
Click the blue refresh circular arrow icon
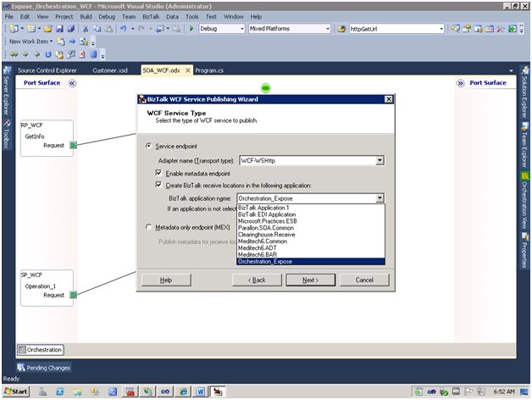pyautogui.click(x=48, y=54)
